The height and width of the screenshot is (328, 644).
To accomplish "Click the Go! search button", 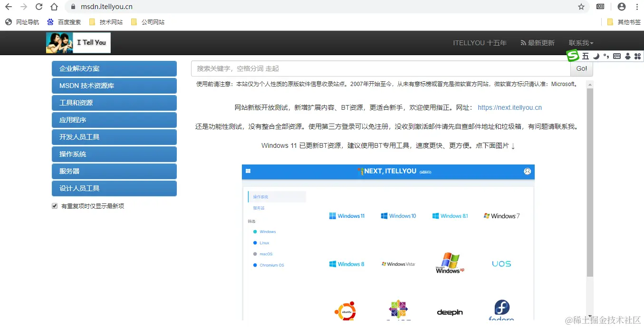I will [582, 68].
